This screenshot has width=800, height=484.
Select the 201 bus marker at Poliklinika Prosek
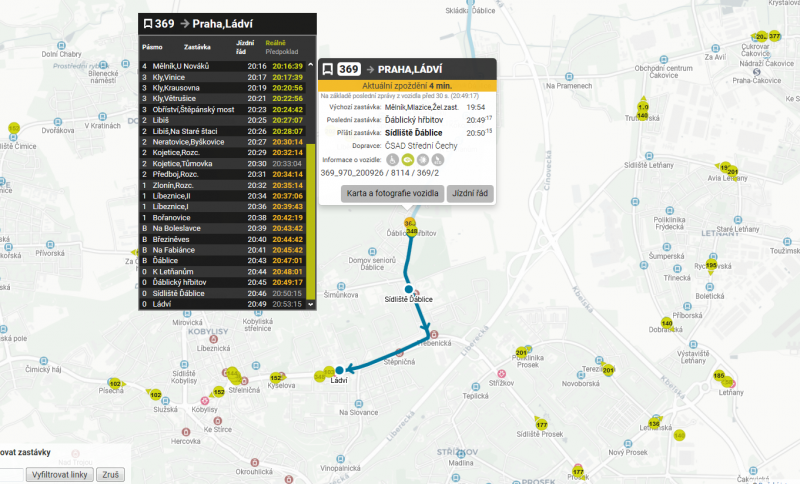(521, 352)
